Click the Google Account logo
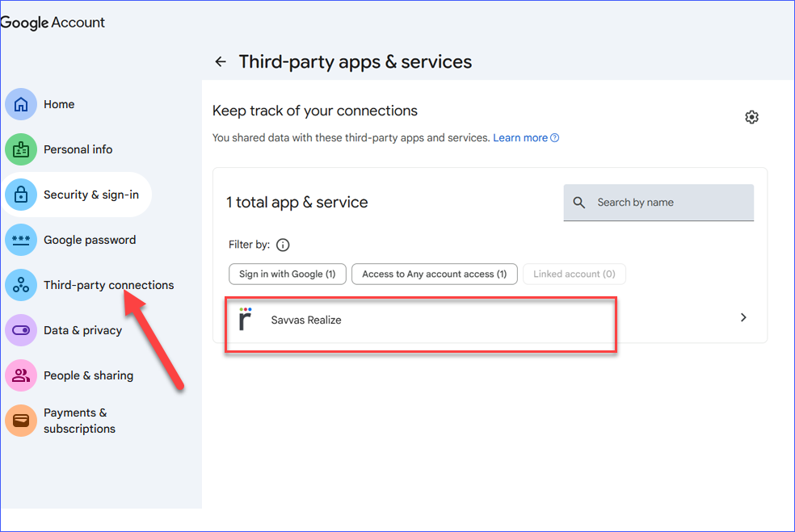 53,23
